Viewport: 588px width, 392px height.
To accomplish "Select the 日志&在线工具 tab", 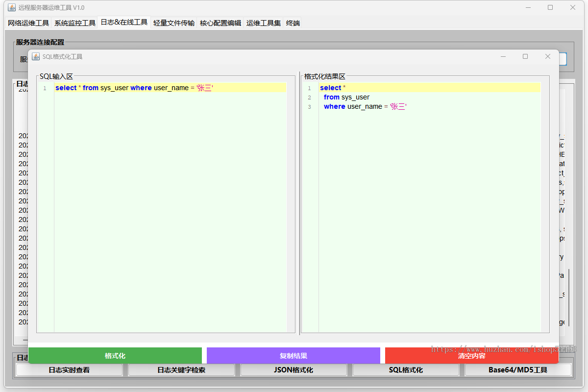I will point(124,23).
